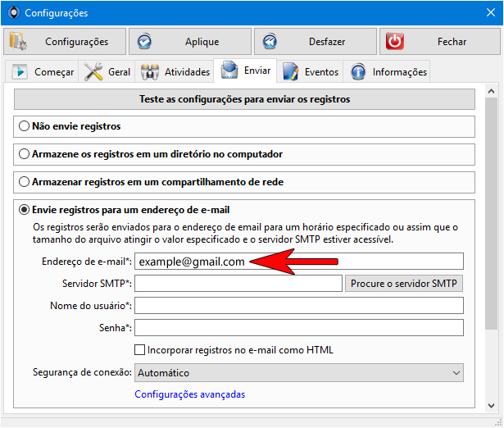Screen dimensions: 504x428
Task: Click the Eventos notepad pencil icon
Action: pyautogui.click(x=291, y=71)
